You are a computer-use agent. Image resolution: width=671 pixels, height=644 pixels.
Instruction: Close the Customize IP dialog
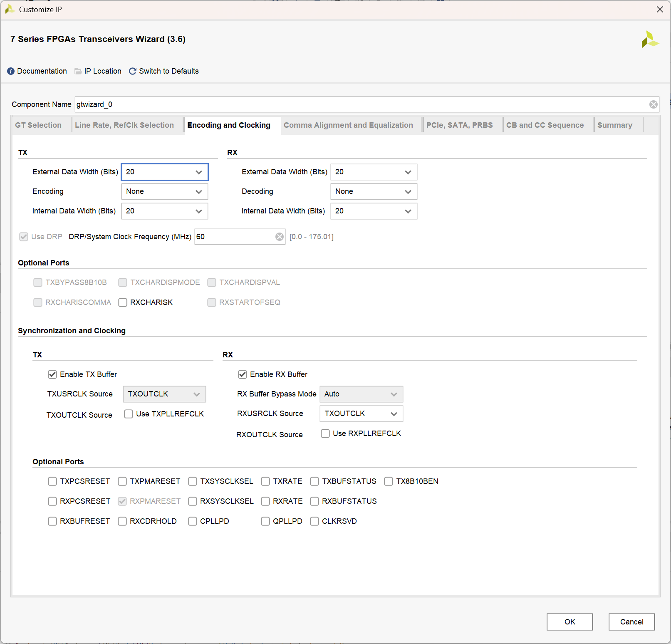point(660,9)
